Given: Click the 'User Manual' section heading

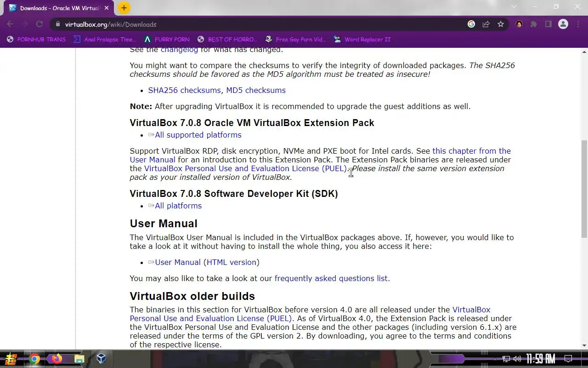Looking at the screenshot, I should (164, 224).
